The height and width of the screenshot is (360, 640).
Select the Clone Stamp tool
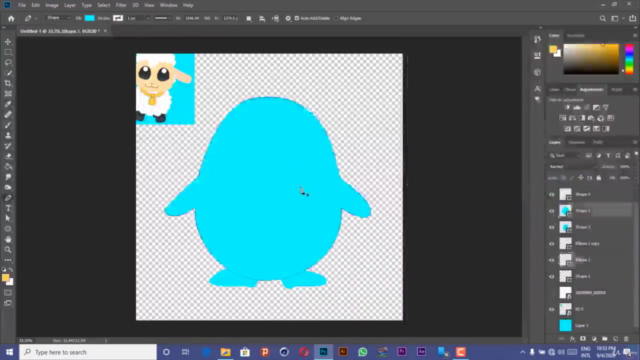[8, 136]
